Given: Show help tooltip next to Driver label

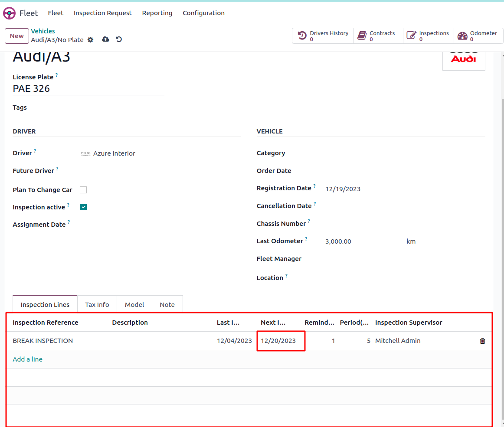Looking at the screenshot, I should (35, 151).
